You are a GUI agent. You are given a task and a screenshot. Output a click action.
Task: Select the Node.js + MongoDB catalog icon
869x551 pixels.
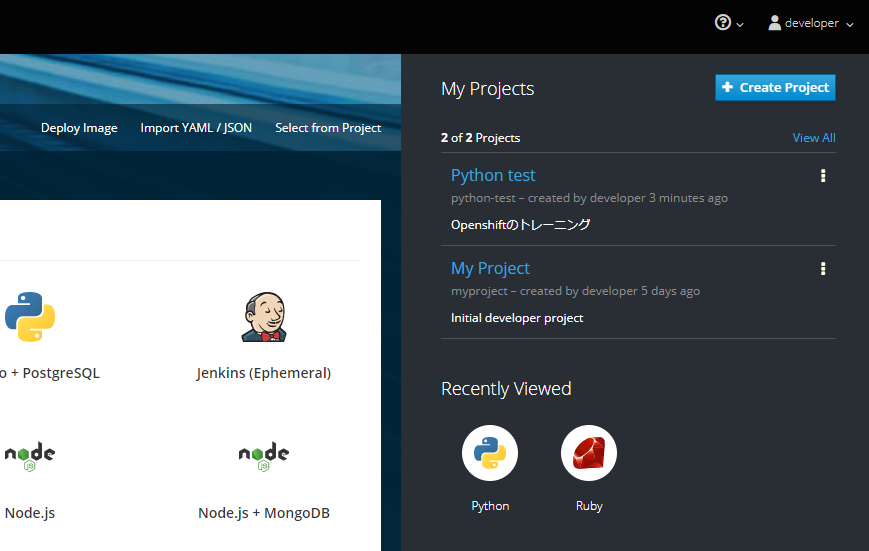coord(264,456)
